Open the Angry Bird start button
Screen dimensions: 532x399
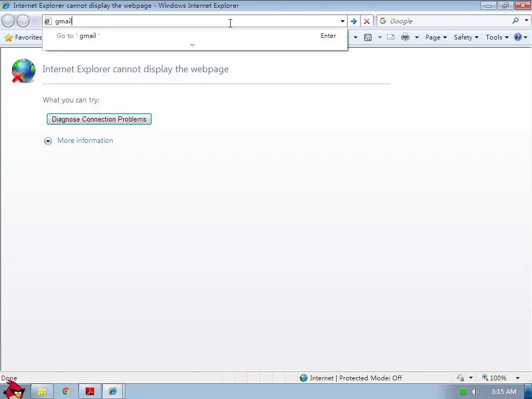click(x=14, y=391)
